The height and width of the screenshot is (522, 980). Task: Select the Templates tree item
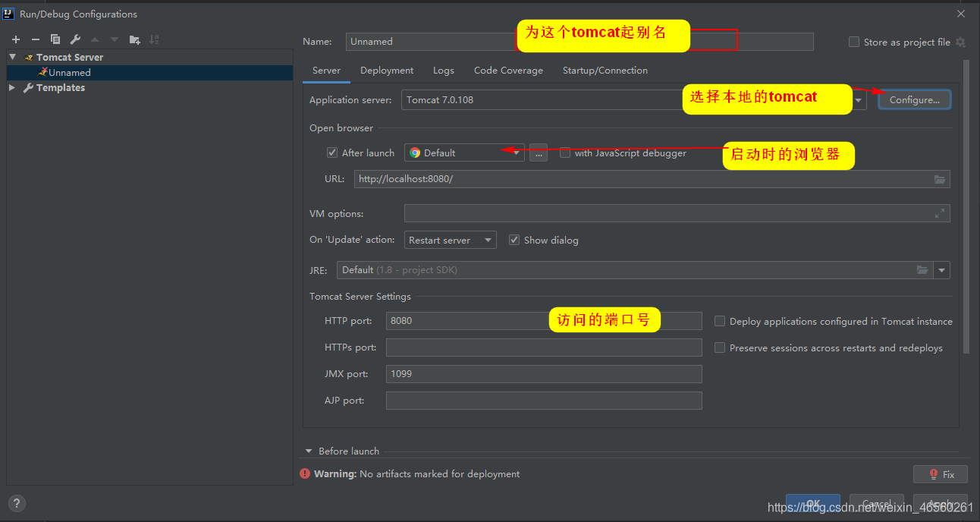point(149,88)
